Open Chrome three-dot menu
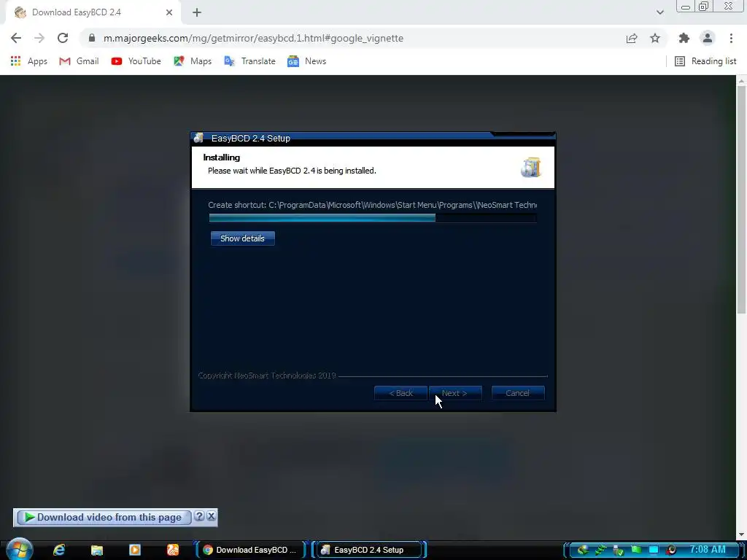 click(x=731, y=38)
